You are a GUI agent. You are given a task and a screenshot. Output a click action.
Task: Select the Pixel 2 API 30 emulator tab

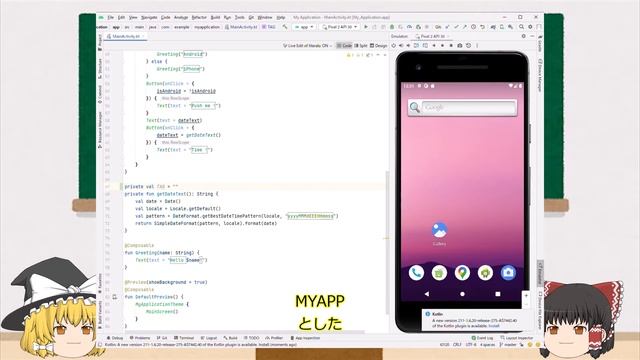point(433,36)
